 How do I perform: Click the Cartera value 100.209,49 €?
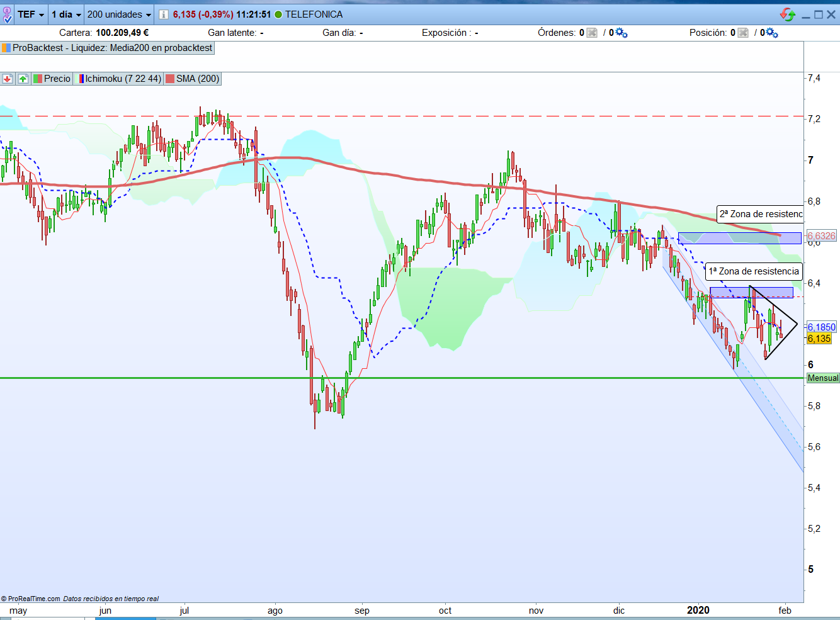coord(122,33)
